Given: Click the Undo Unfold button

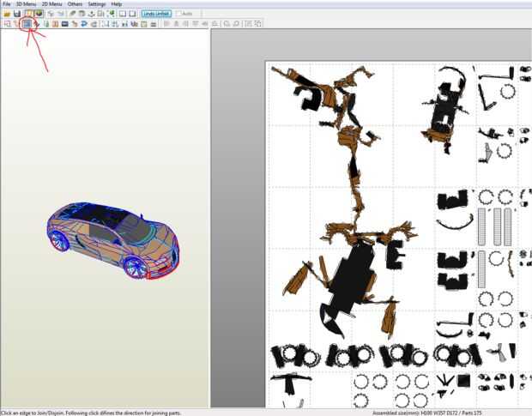Looking at the screenshot, I should (156, 14).
